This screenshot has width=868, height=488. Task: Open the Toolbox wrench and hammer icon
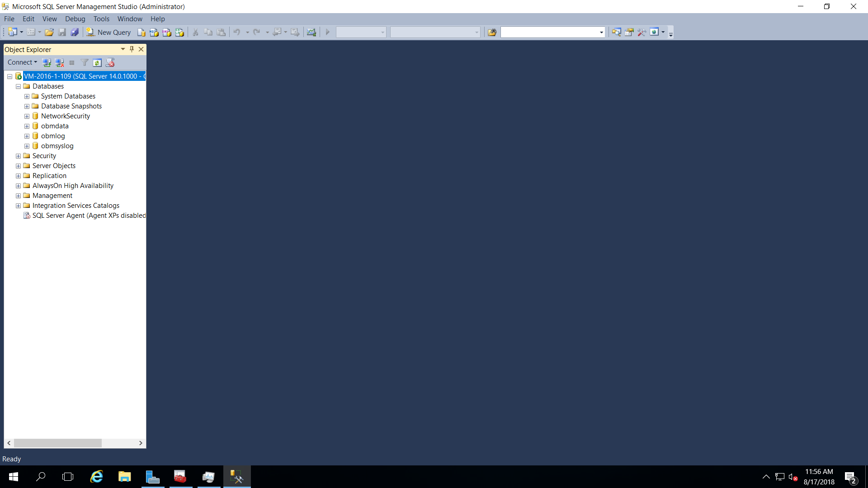[642, 32]
